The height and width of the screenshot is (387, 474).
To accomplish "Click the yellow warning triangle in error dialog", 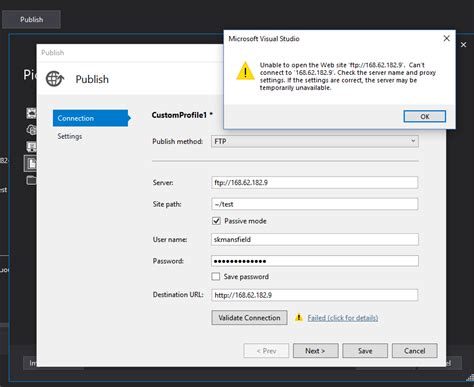I will point(245,71).
